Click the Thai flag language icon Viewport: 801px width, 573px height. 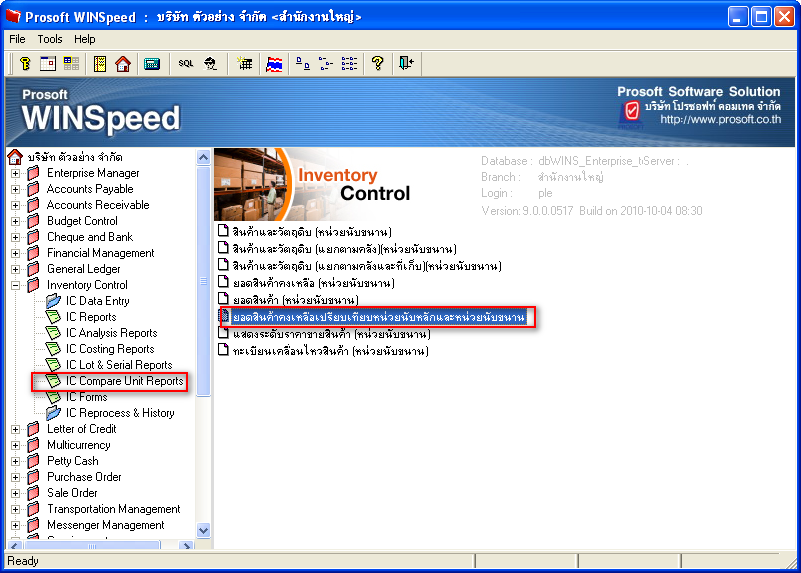(x=274, y=64)
